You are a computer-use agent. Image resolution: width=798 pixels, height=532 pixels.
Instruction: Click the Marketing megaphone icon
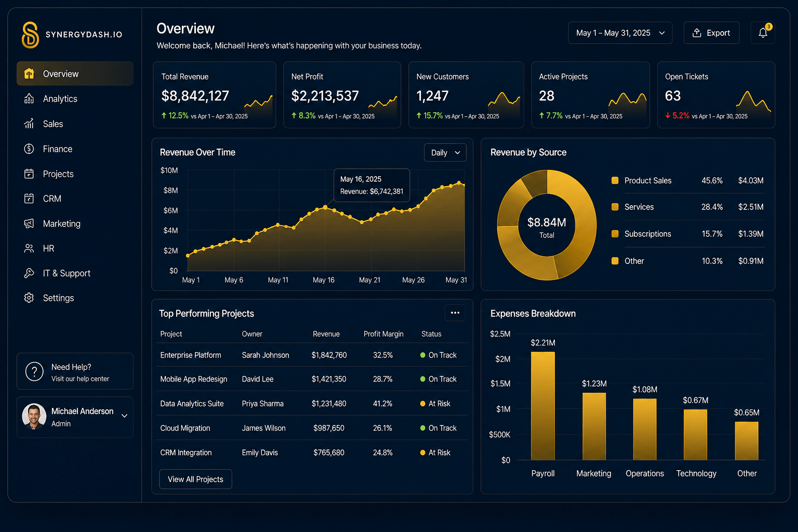(29, 223)
